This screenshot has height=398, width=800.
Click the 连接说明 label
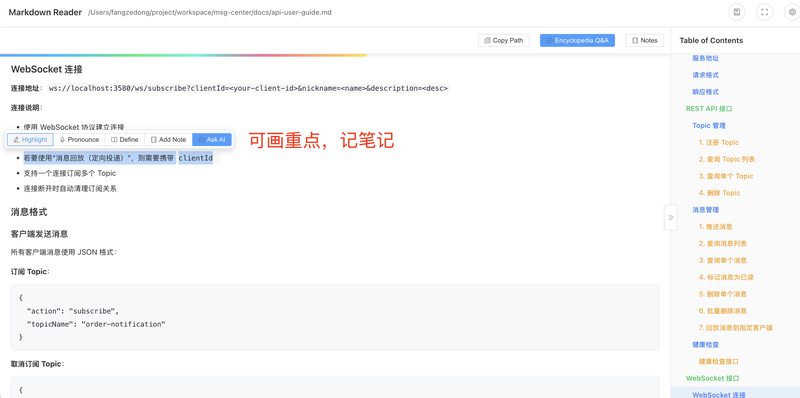coord(27,108)
